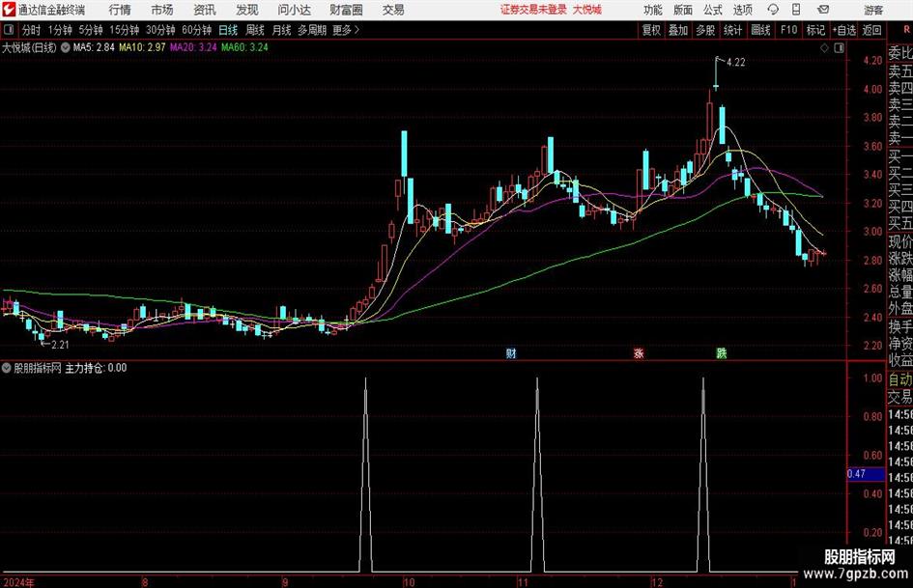Open the 问小达 menu

coord(294,10)
